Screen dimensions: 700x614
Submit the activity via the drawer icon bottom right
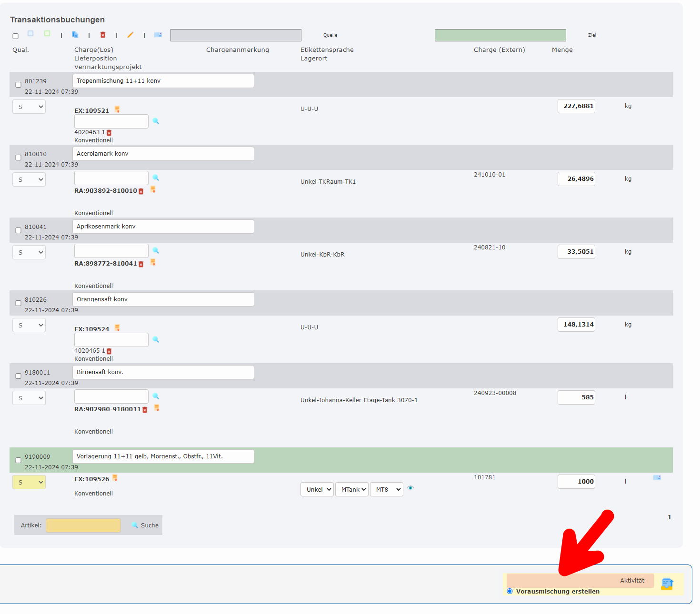(667, 583)
